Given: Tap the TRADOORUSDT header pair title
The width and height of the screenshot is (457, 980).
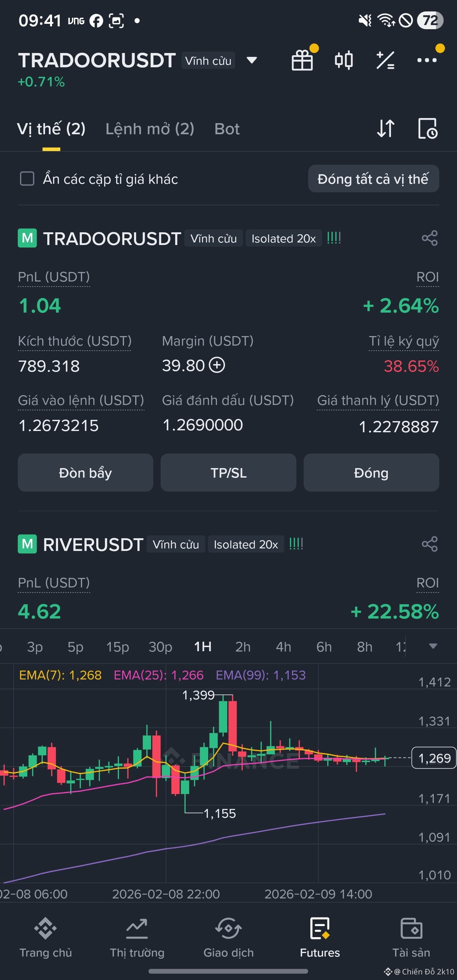Looking at the screenshot, I should click(97, 60).
